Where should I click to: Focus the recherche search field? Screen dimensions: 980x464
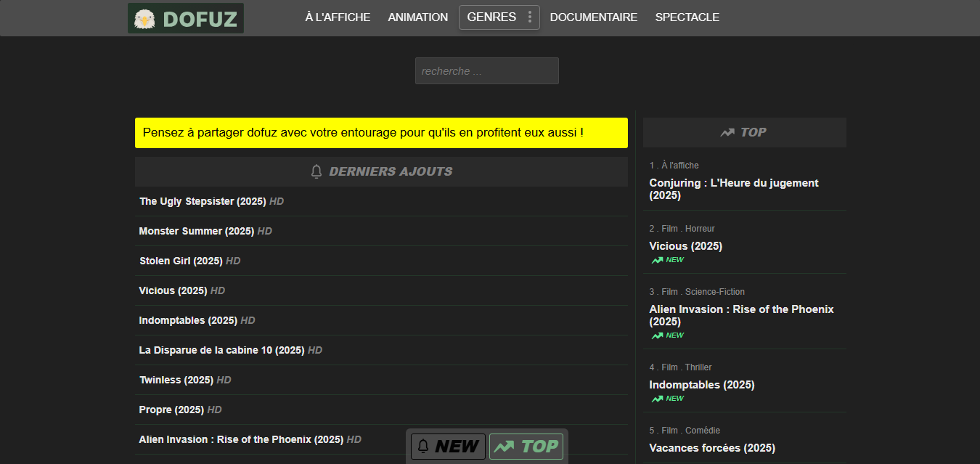[x=486, y=71]
